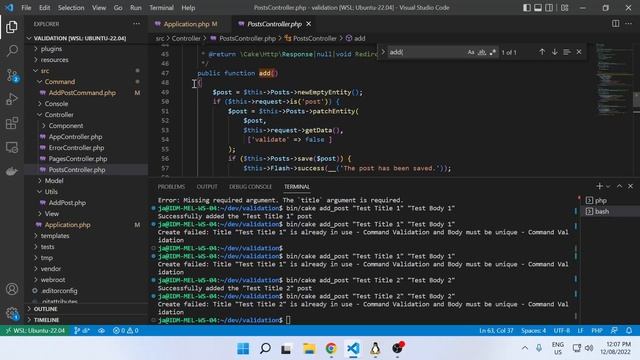Close the find widget

579,52
